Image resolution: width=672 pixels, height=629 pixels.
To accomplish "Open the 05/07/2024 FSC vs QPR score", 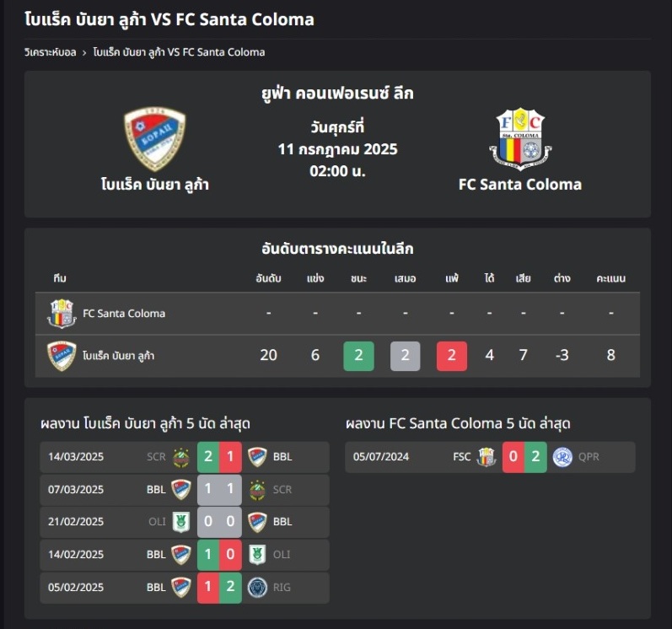I will pyautogui.click(x=524, y=457).
